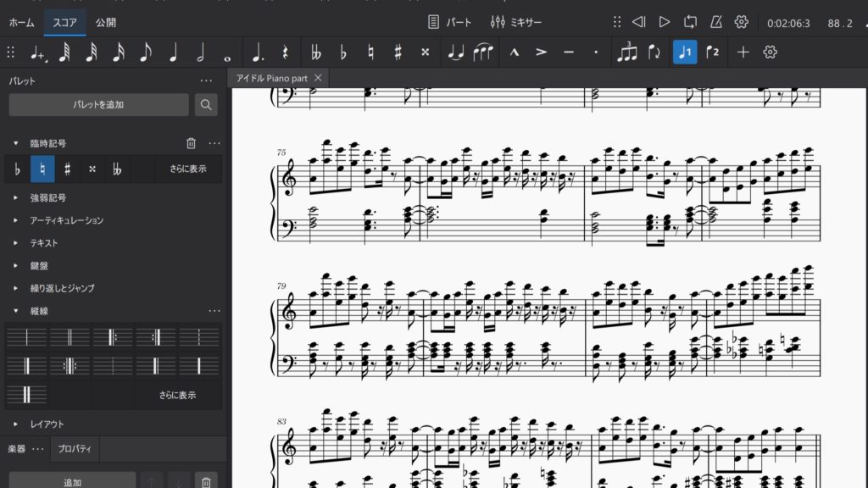
Task: Open 臨時記号 palette more options
Action: pos(214,143)
